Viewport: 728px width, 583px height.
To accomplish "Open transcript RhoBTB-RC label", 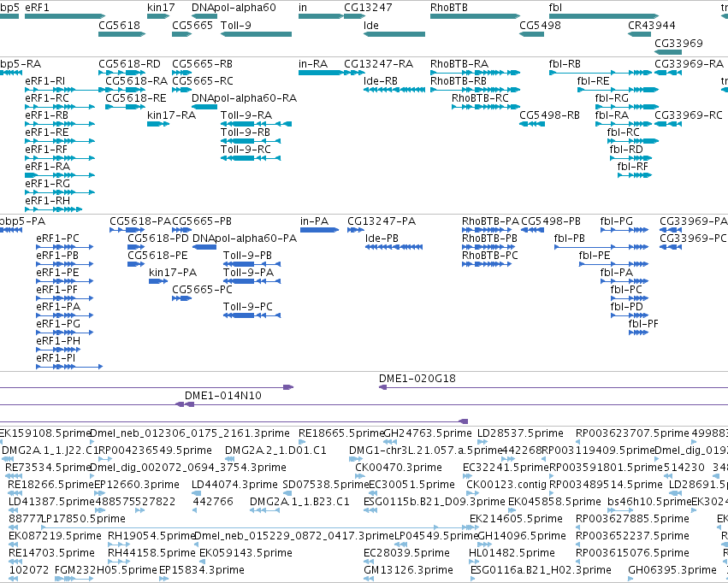I will coord(480,97).
